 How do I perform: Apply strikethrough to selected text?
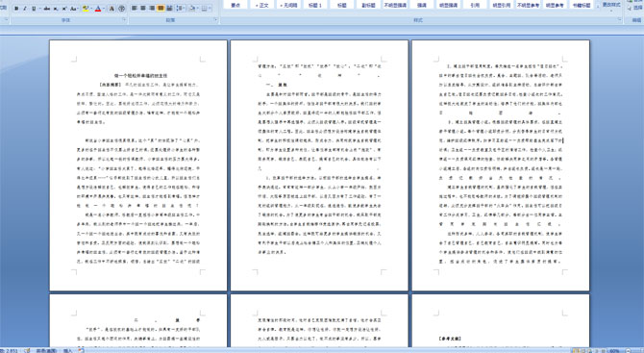click(47, 9)
